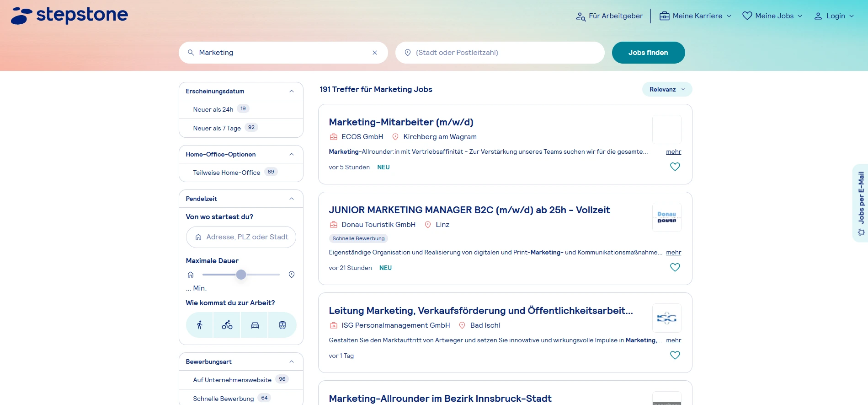Click the Für Arbeitgeber icon

click(580, 16)
